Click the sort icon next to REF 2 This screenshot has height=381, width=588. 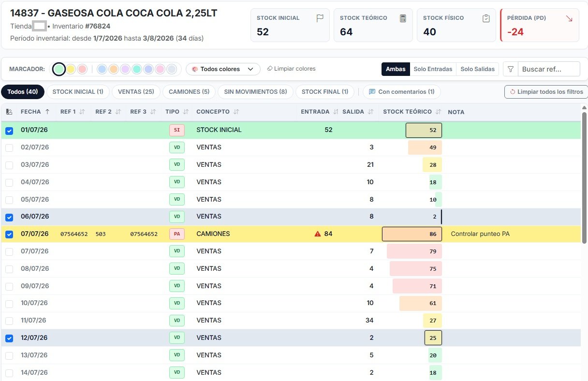[117, 112]
